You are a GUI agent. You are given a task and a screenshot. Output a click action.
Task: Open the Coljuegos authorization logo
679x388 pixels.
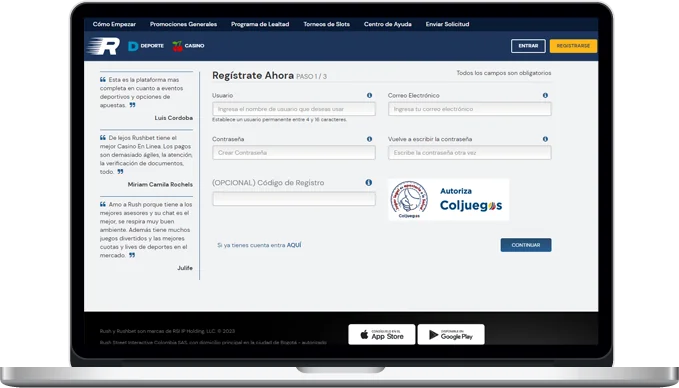click(449, 200)
